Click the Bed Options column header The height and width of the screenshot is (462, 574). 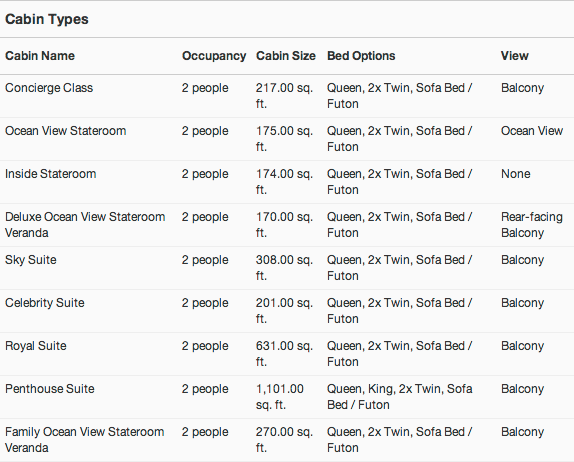[x=361, y=56]
